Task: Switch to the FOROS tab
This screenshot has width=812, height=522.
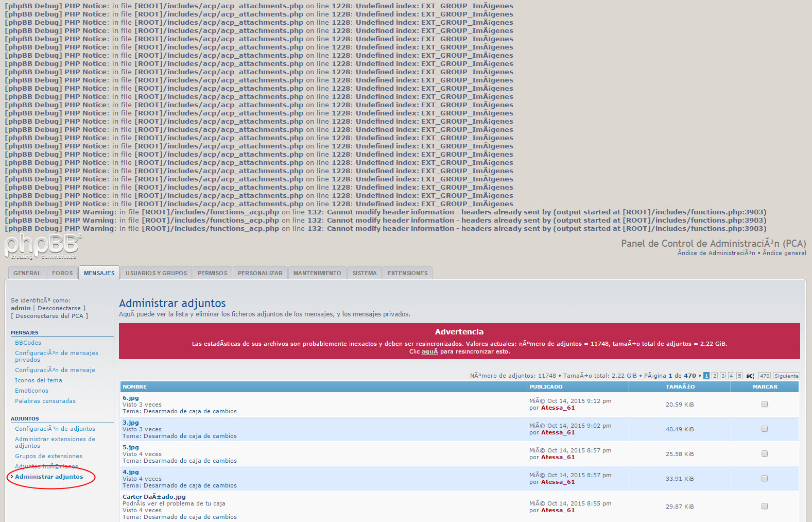Action: pyautogui.click(x=62, y=273)
